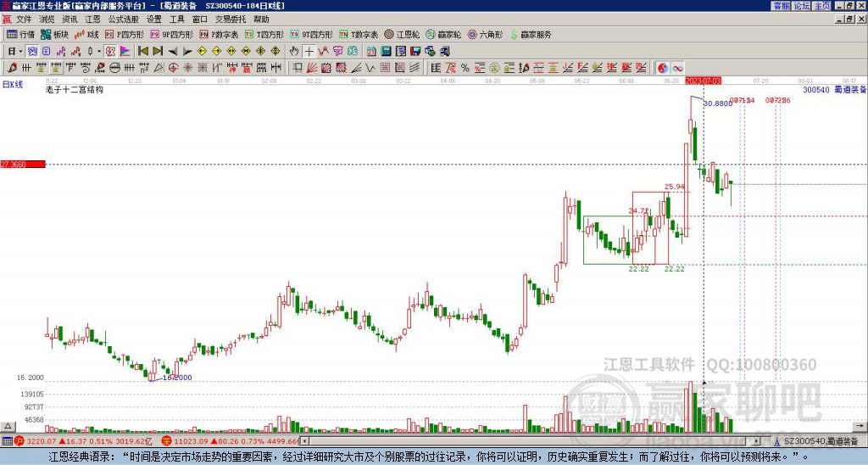This screenshot has width=868, height=465.
Task: Open the P四方形 tool
Action: 125,34
